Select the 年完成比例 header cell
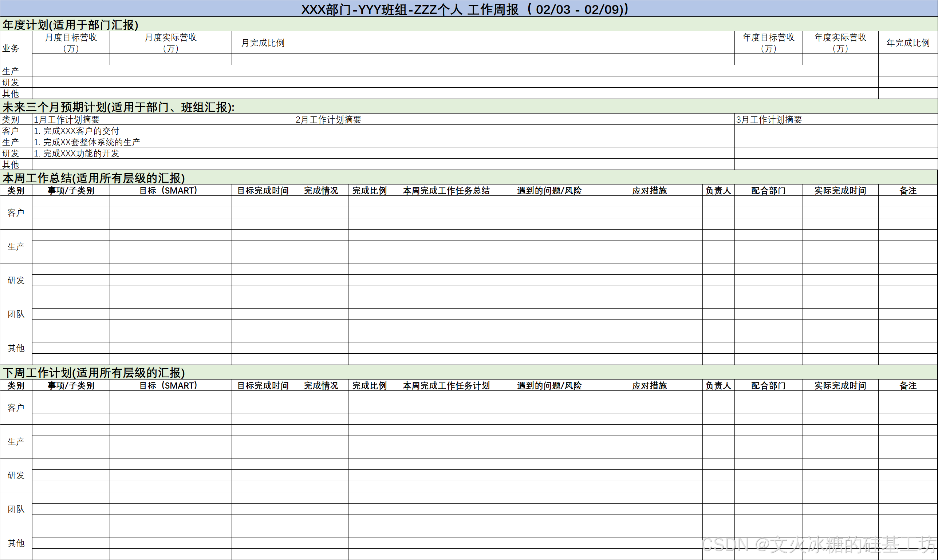Image resolution: width=938 pixels, height=560 pixels. pos(908,43)
